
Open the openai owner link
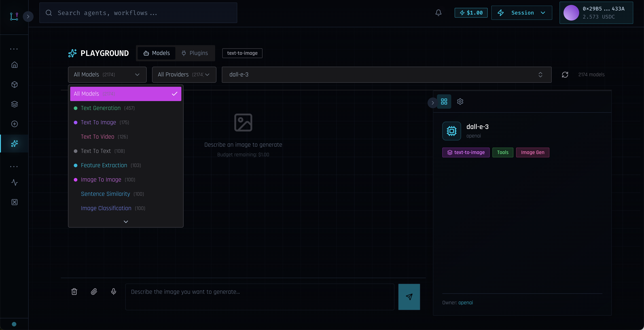pyautogui.click(x=466, y=302)
